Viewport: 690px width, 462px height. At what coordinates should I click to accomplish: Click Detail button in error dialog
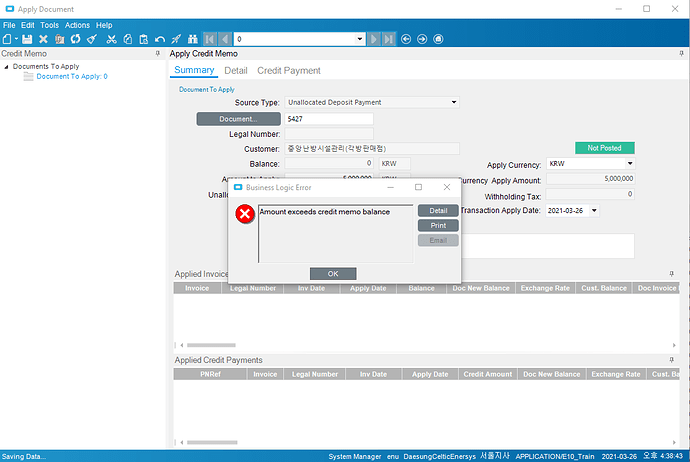pyautogui.click(x=438, y=210)
